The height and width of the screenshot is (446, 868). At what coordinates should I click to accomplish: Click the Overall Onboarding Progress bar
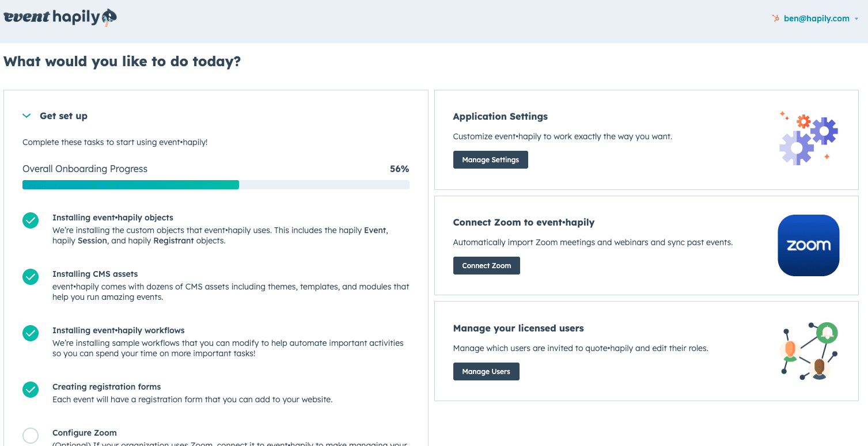coord(215,185)
